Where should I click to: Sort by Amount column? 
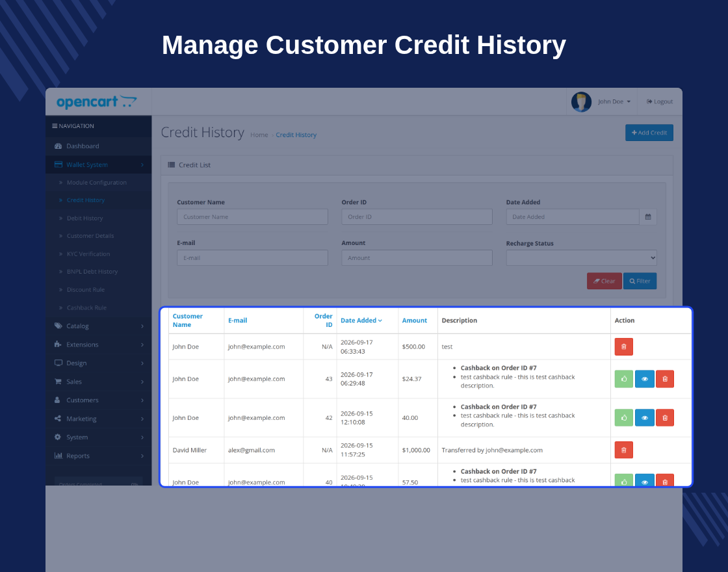click(x=414, y=320)
